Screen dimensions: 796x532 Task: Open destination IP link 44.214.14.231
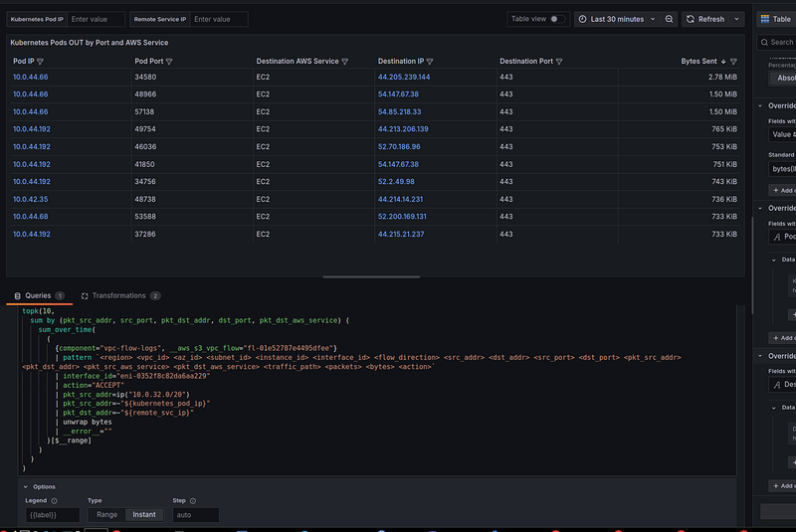click(x=400, y=199)
